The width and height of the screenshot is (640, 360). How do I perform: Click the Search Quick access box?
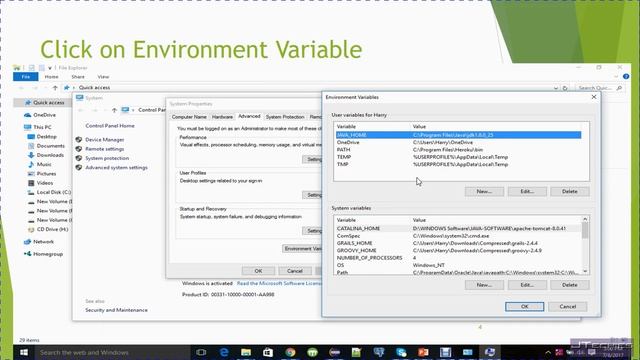click(600, 88)
